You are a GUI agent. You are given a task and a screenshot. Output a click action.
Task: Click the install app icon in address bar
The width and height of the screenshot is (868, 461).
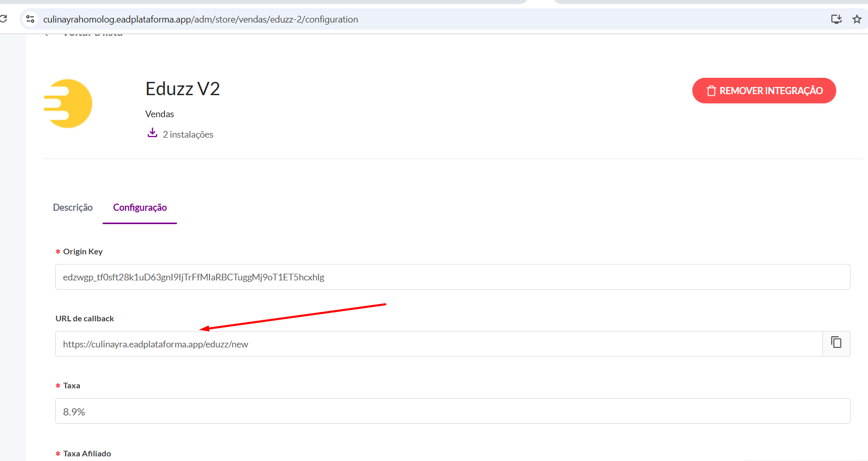pos(836,19)
